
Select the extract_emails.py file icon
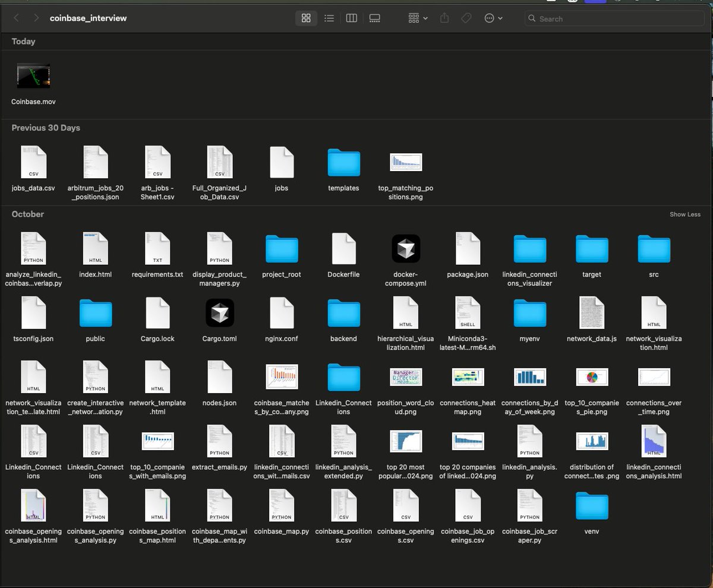pos(219,441)
